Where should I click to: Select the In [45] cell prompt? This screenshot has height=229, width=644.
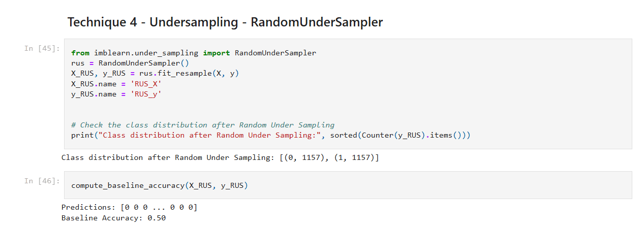pyautogui.click(x=42, y=48)
